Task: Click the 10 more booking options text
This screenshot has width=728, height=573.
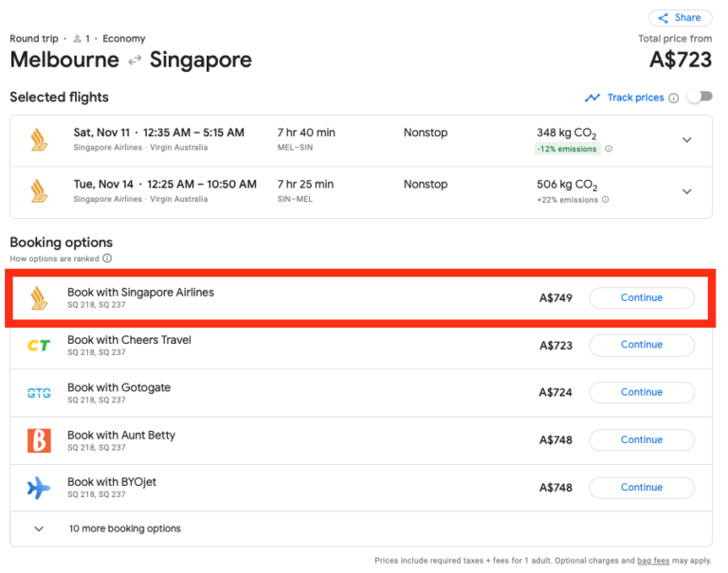Action: pyautogui.click(x=125, y=528)
